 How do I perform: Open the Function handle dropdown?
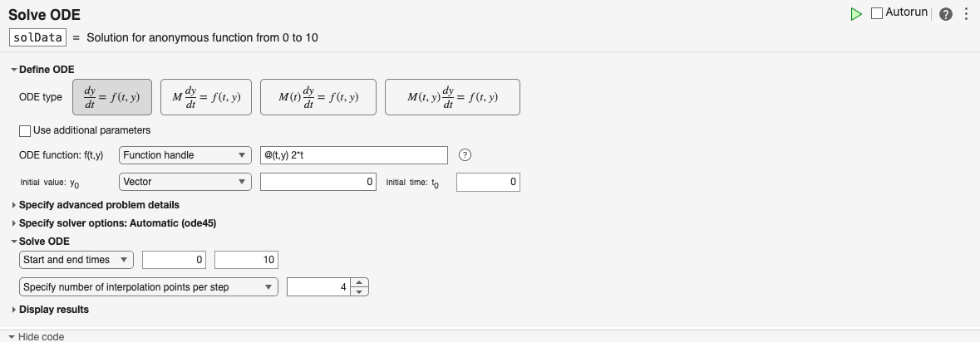(185, 155)
